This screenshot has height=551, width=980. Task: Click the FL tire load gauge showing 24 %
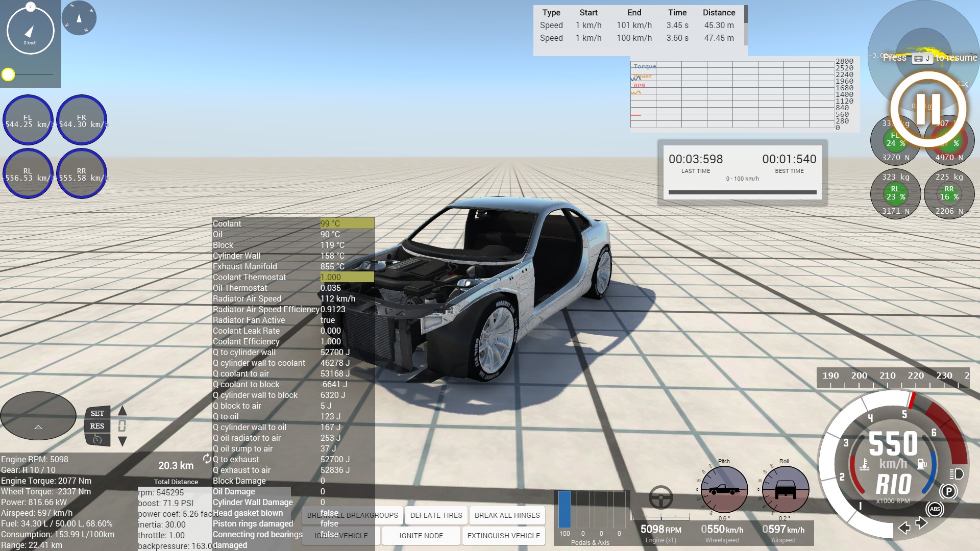pyautogui.click(x=895, y=140)
